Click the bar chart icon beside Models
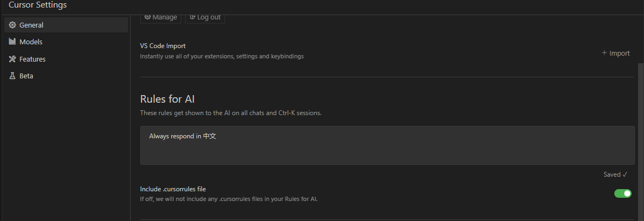This screenshot has height=221, width=644. pyautogui.click(x=12, y=42)
